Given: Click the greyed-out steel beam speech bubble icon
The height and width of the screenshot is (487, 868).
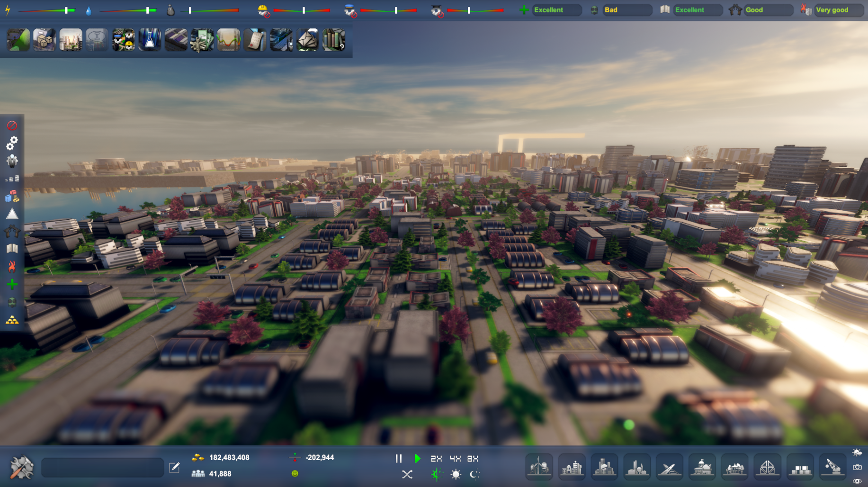Looking at the screenshot, I should 97,40.
